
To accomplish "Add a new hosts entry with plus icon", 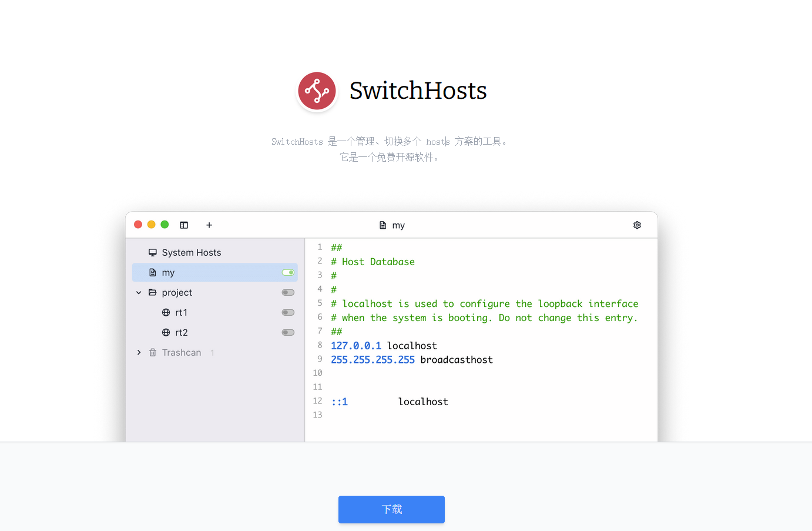I will (x=209, y=225).
